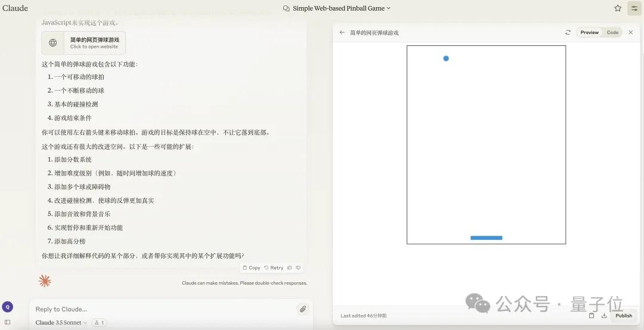Copy the assistant's message
The image size is (644, 330).
pos(252,268)
